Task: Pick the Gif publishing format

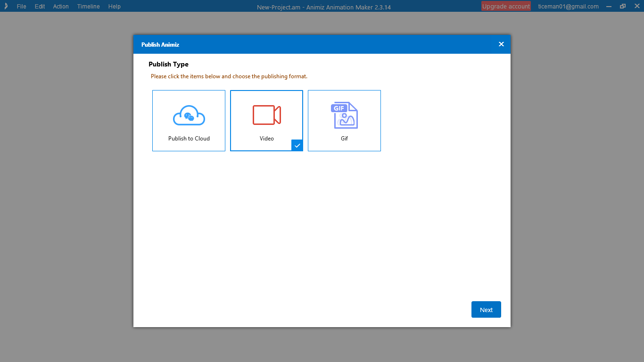Action: [344, 121]
